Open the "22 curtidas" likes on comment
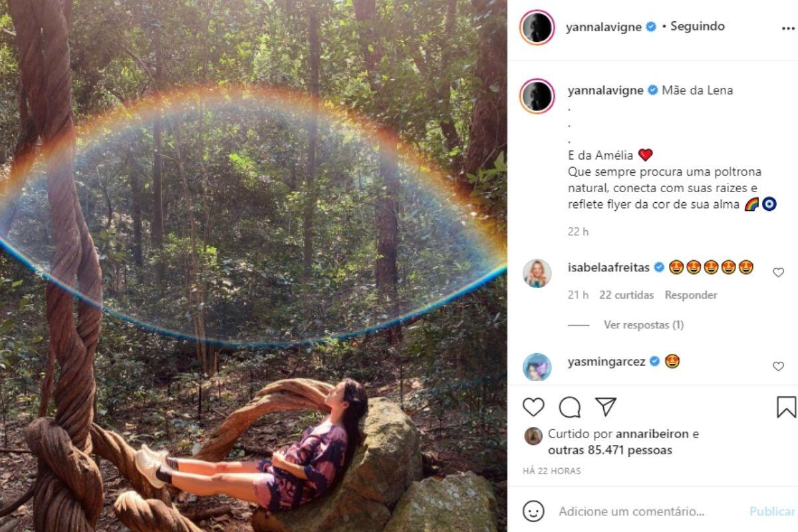798x532 pixels. 626,295
